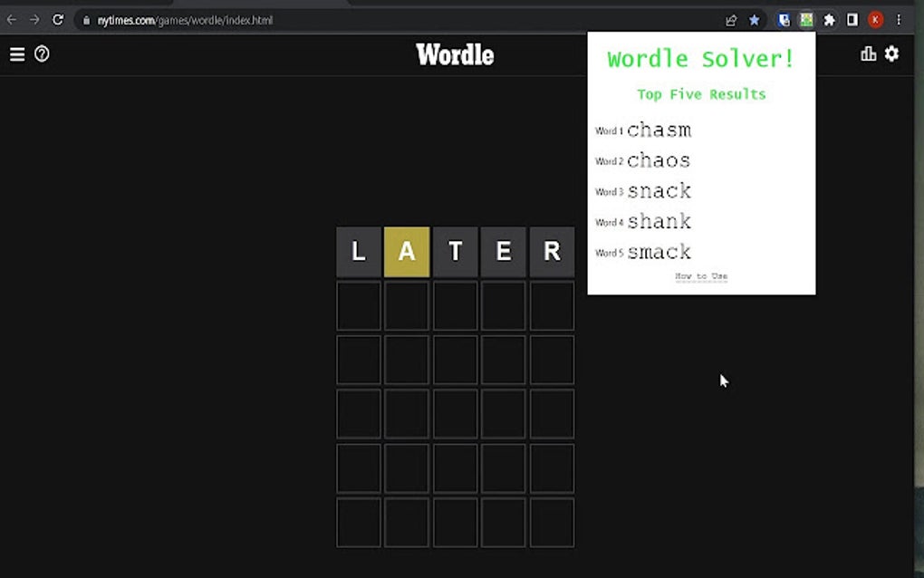Click the empty tile below letter L

coord(358,305)
